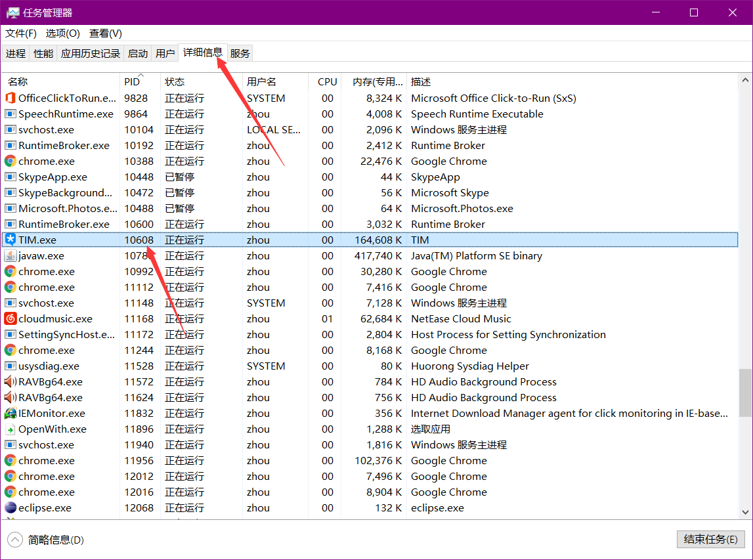Screen dimensions: 753x560
Task: Click the eclipse.exe process icon
Action: (x=11, y=508)
